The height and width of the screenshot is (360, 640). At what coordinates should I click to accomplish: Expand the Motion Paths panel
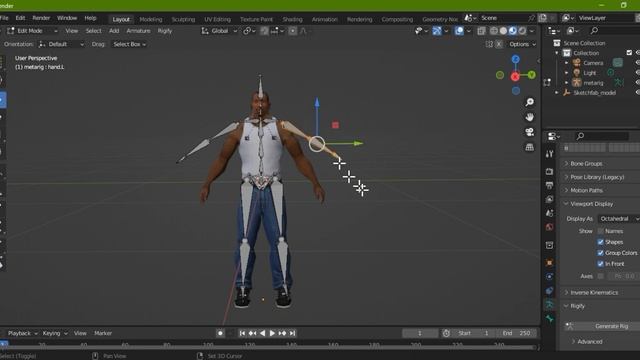click(587, 191)
